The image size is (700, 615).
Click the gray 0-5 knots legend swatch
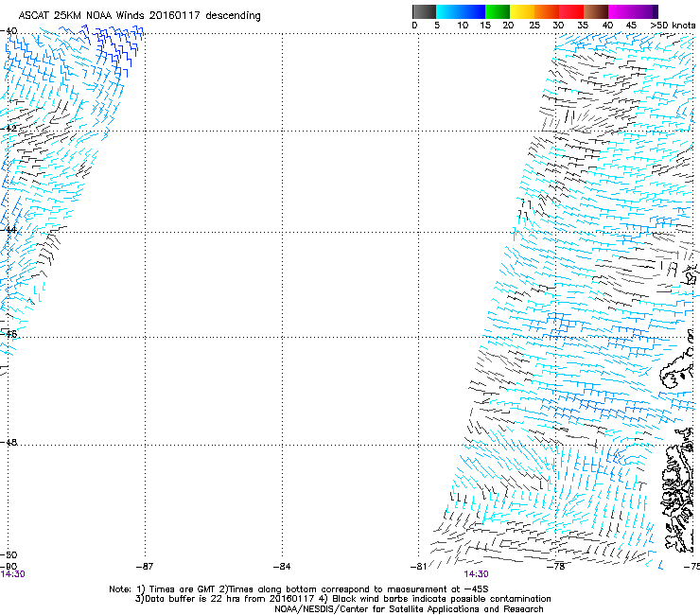tap(424, 11)
